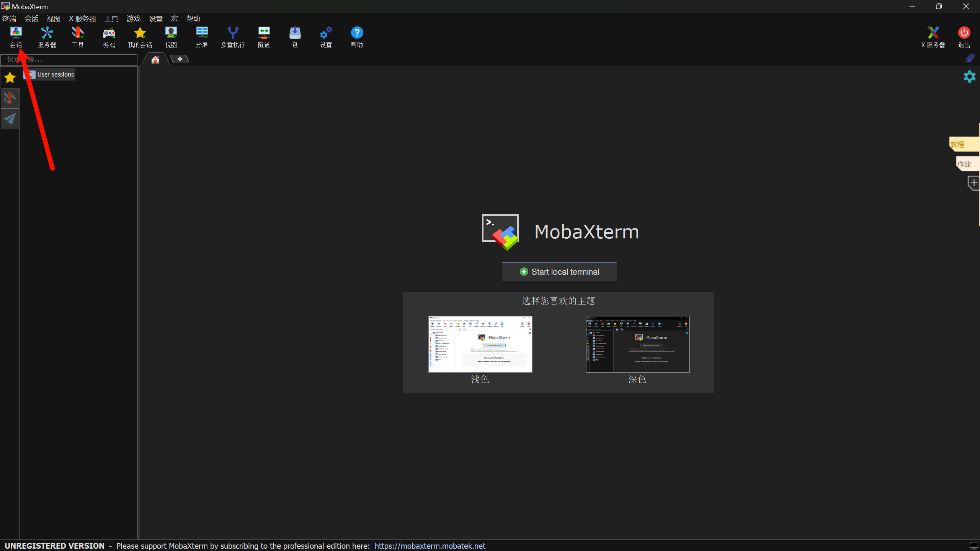Choose the 浅色 light theme thumbnail
980x551 pixels.
[480, 344]
